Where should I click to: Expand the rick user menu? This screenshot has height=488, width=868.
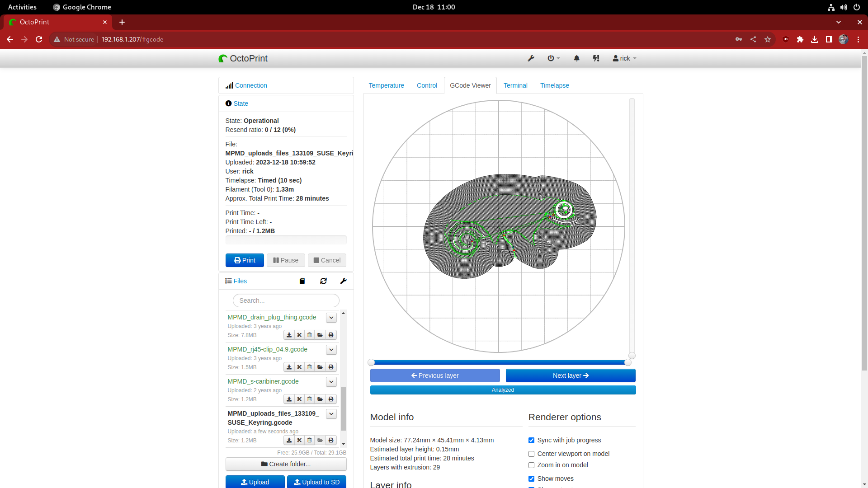[x=624, y=58]
